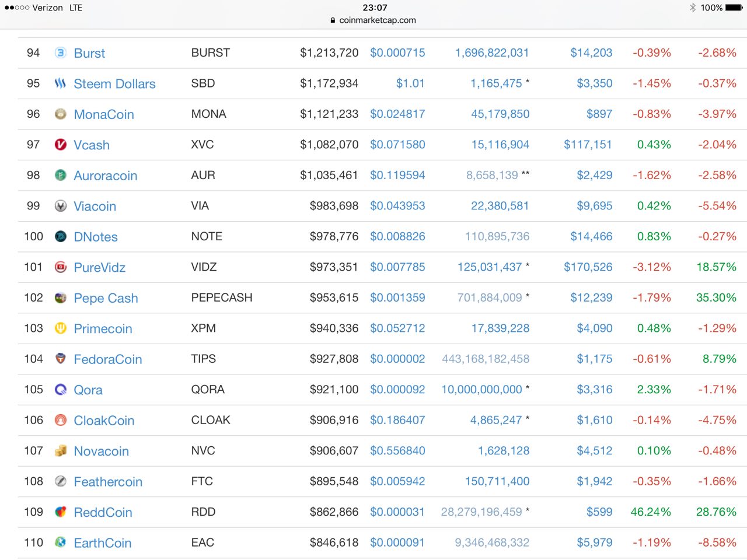This screenshot has width=747, height=560.
Task: Click the Burst coin logo icon
Action: 60,52
